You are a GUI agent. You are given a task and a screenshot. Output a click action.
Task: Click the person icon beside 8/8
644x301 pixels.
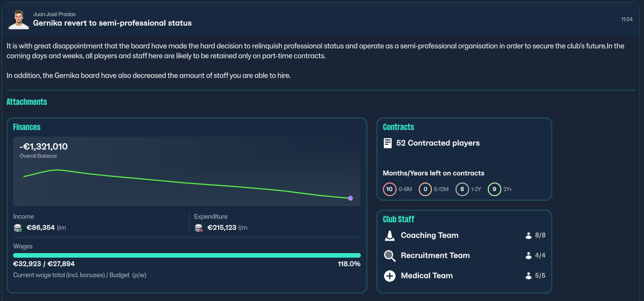pyautogui.click(x=529, y=235)
